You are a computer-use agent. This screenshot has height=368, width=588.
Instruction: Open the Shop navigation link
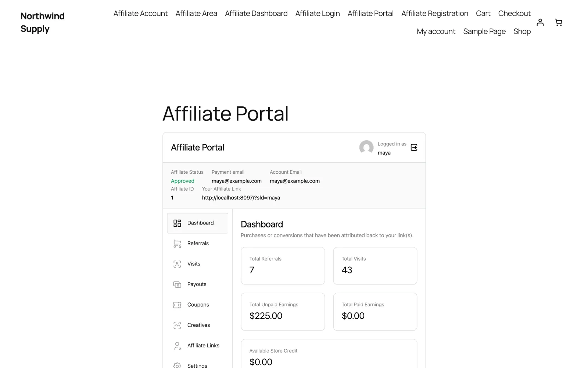[522, 32]
